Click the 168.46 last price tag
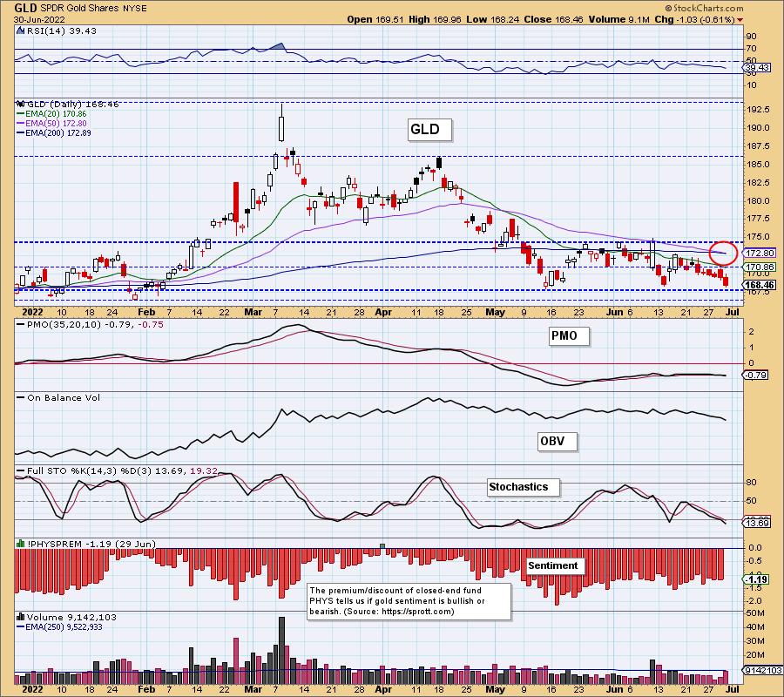 [x=760, y=285]
